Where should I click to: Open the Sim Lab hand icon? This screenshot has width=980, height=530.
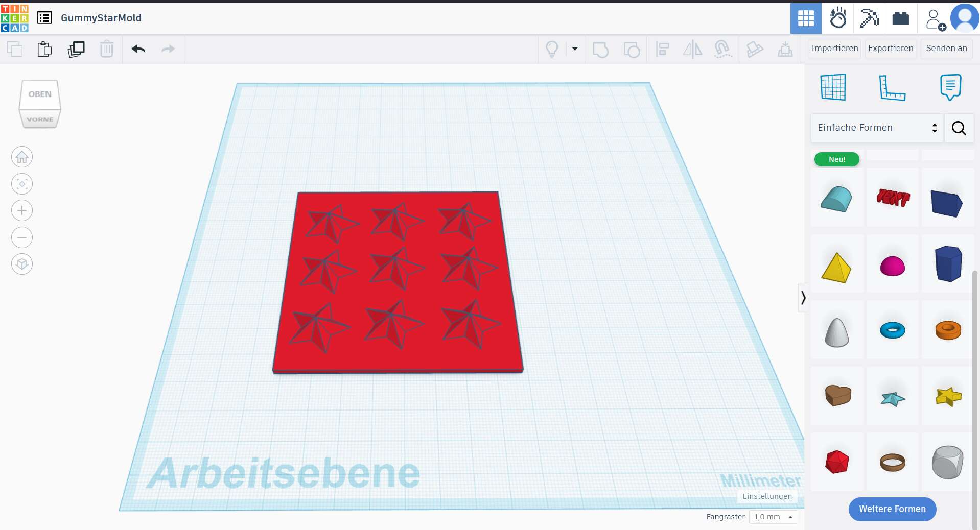(x=838, y=18)
